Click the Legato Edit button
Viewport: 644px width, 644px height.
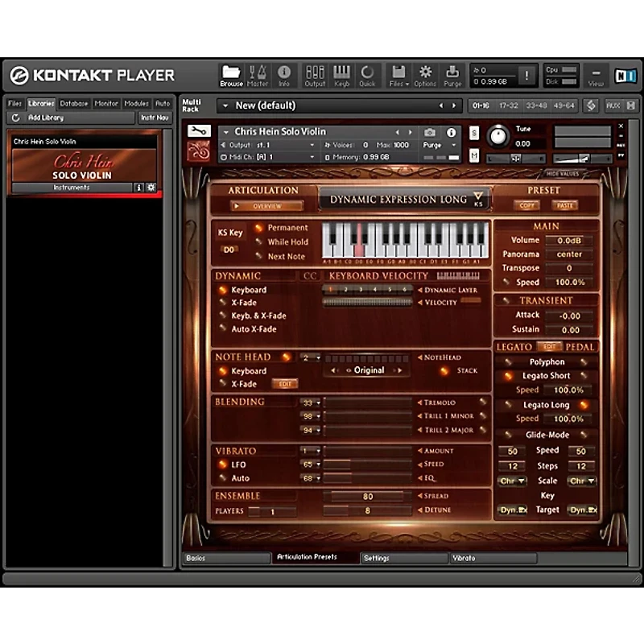point(550,347)
